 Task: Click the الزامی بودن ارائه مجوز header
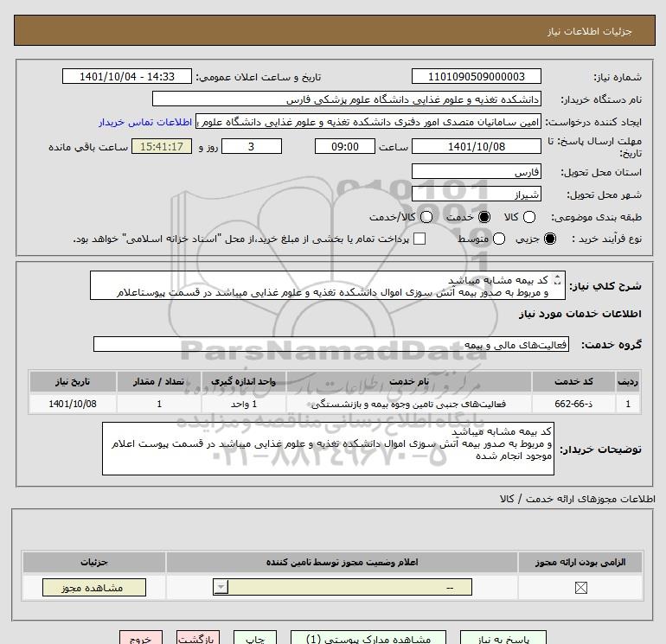580,563
